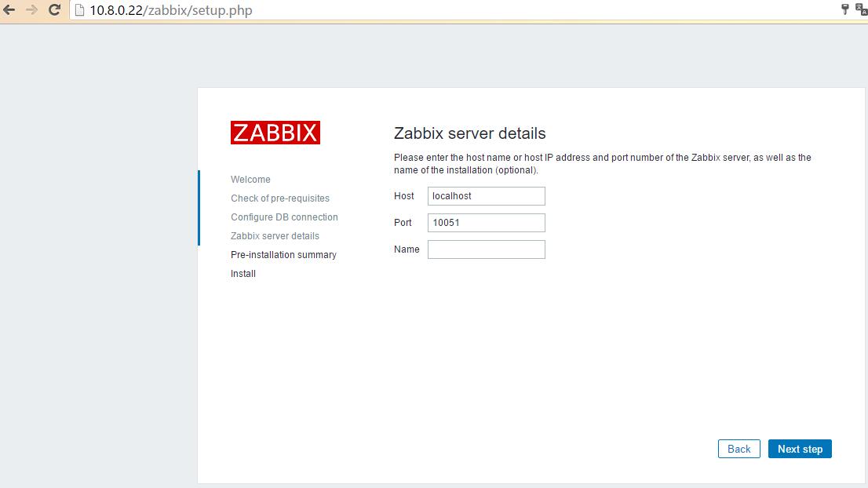The width and height of the screenshot is (868, 488).
Task: Select Check of pre-requisites step
Action: [x=280, y=198]
